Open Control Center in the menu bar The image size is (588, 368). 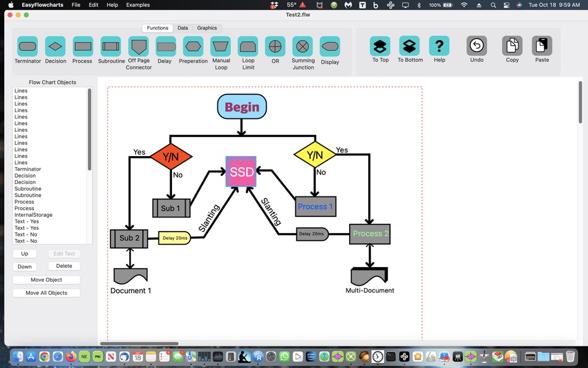tap(506, 5)
